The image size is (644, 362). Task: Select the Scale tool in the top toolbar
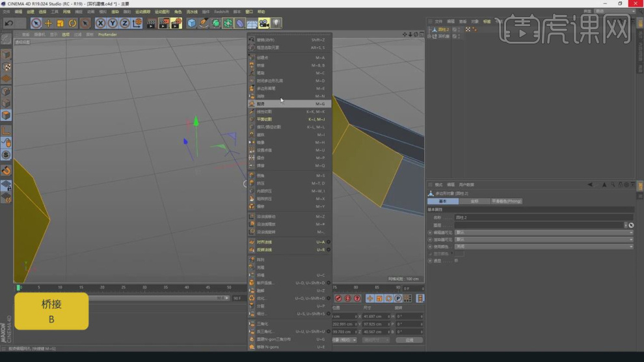60,23
